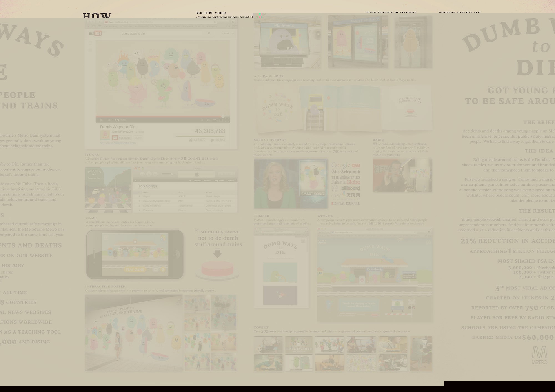555x392 pixels.
Task: Click the Facebook bookmark in the YouTube browser
Action: click(188, 26)
